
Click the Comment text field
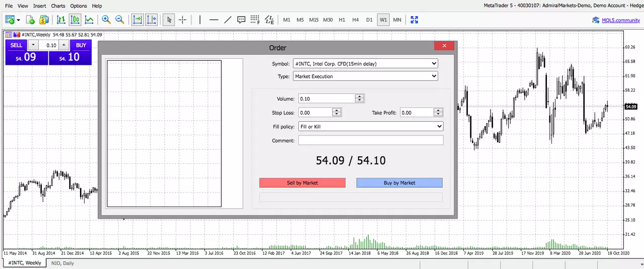point(371,140)
